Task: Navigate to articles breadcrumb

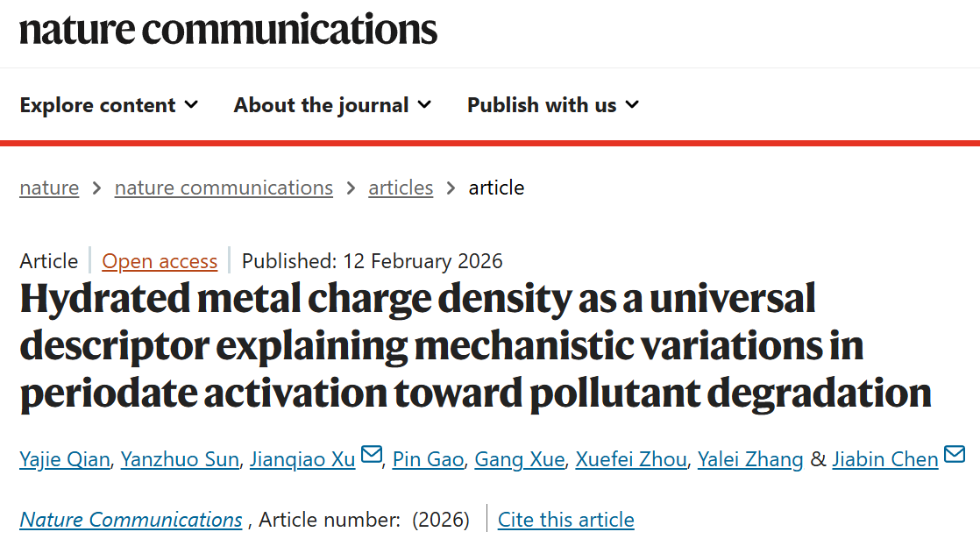Action: click(x=401, y=188)
